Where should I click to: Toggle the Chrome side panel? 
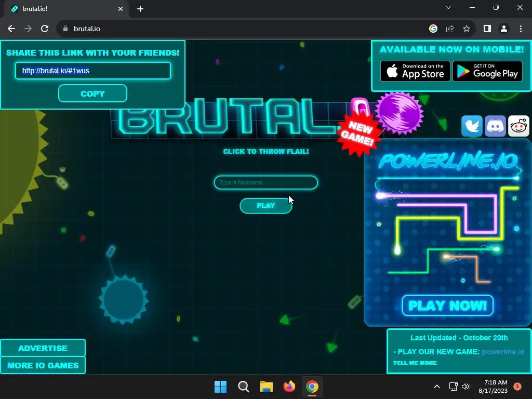click(x=487, y=29)
